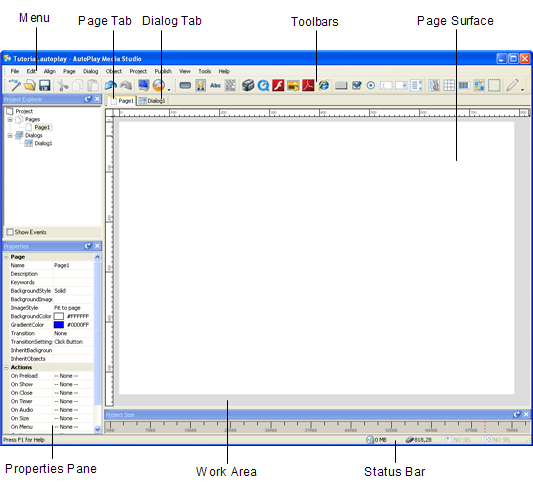This screenshot has width=533, height=496.
Task: Collapse the Actions section in Properties
Action: pyautogui.click(x=6, y=367)
